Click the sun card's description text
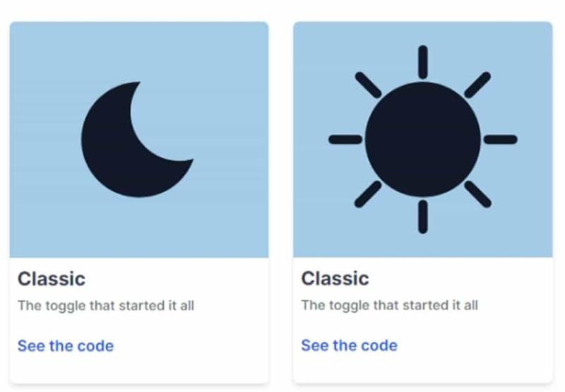Viewport: 565px width, 392px height. (x=390, y=306)
